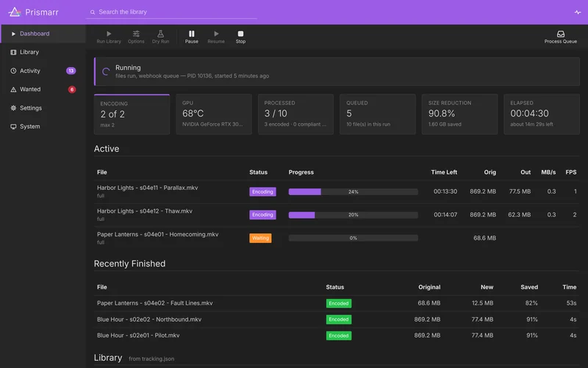This screenshot has width=588, height=368.
Task: Select the Processed 3 / 10 card
Action: [x=295, y=114]
